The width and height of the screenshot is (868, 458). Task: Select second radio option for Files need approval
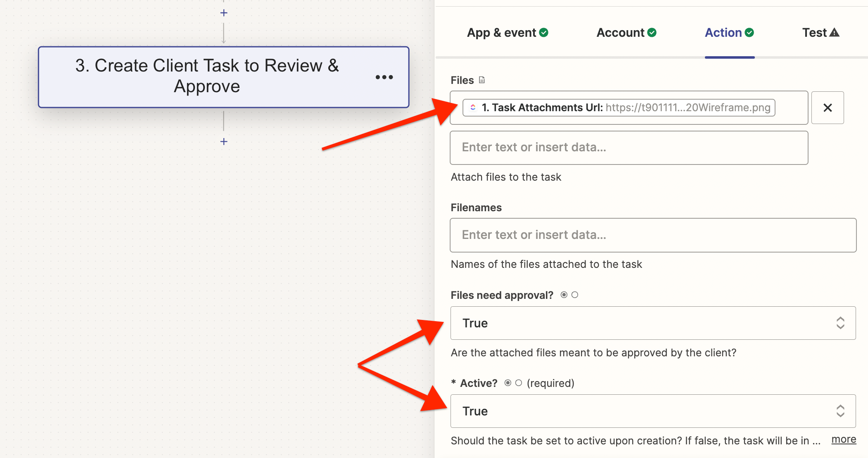coord(575,295)
